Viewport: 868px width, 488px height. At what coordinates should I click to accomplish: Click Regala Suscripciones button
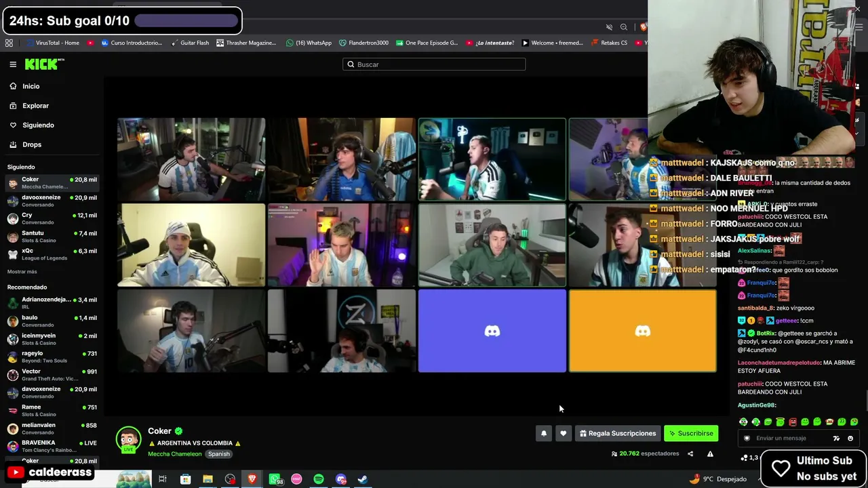point(618,434)
